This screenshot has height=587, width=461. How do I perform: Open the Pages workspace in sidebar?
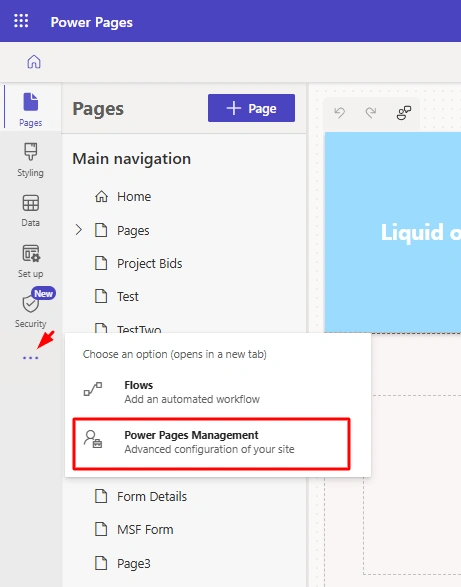(31, 109)
